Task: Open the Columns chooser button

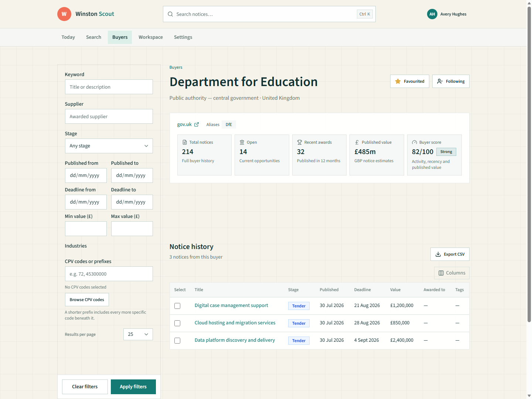Action: click(x=452, y=273)
